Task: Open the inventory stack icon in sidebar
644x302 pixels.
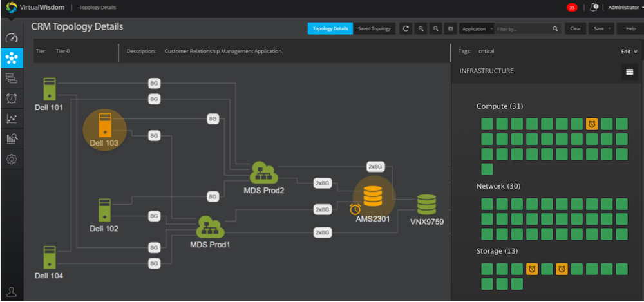Action: pyautogui.click(x=12, y=78)
